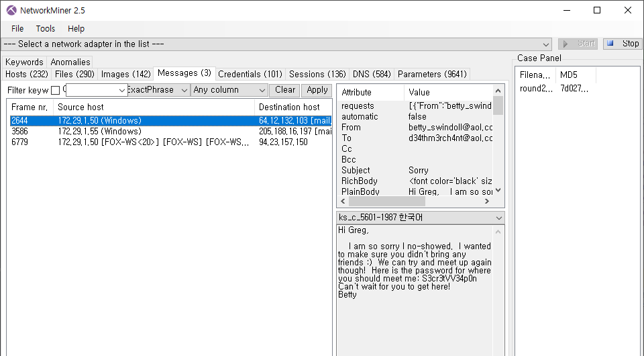644x356 pixels.
Task: Switch to the Anomalies tab
Action: pos(70,62)
